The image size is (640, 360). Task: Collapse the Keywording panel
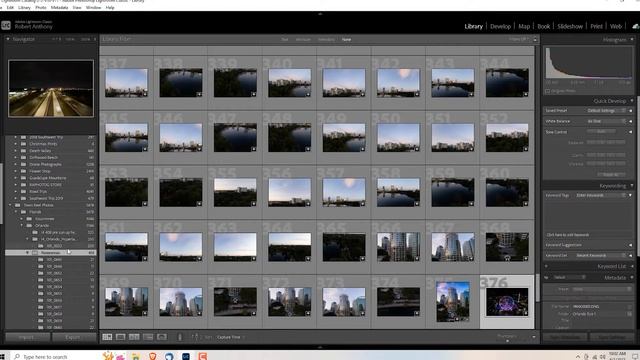(632, 186)
